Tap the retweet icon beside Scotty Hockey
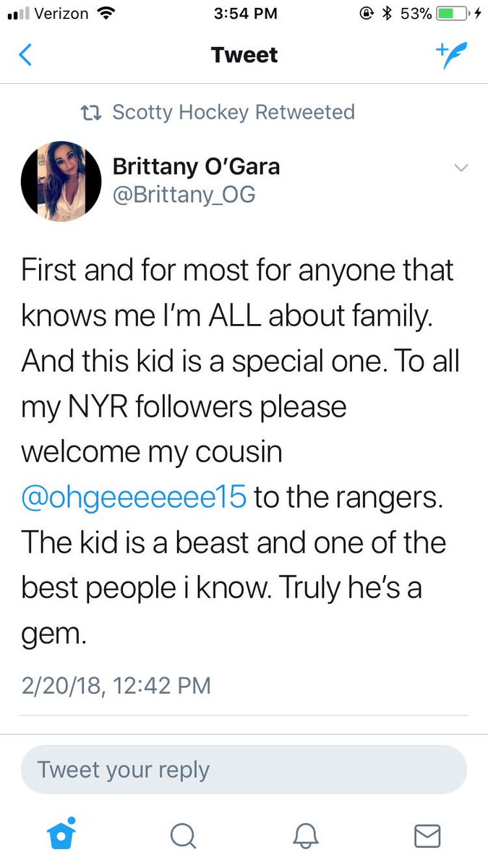The height and width of the screenshot is (868, 488). (x=90, y=113)
